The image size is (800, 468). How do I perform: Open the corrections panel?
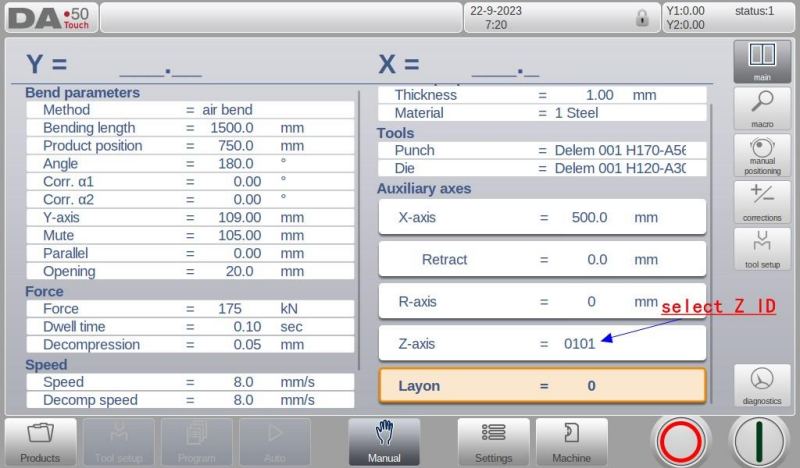click(762, 201)
